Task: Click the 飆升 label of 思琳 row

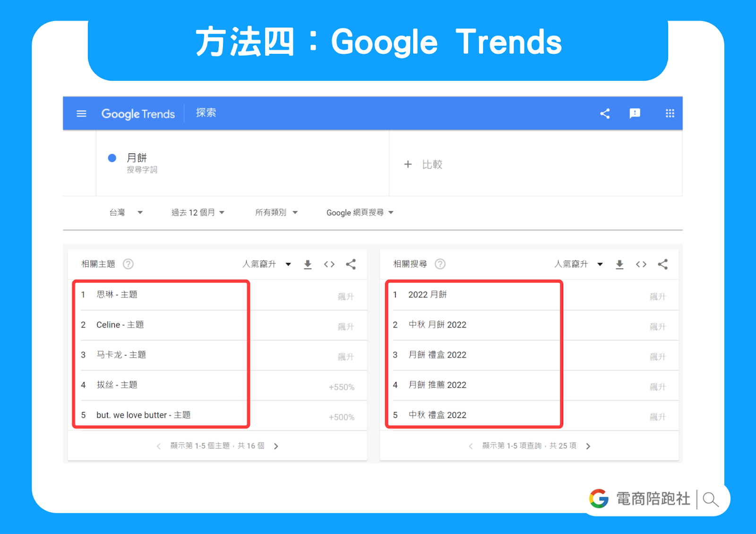Action: (346, 297)
